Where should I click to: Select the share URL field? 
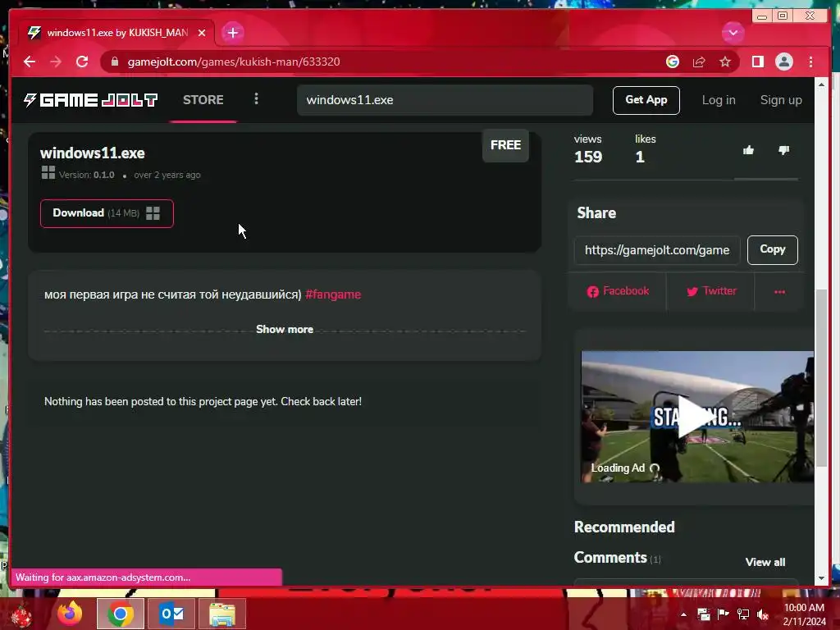pyautogui.click(x=657, y=250)
